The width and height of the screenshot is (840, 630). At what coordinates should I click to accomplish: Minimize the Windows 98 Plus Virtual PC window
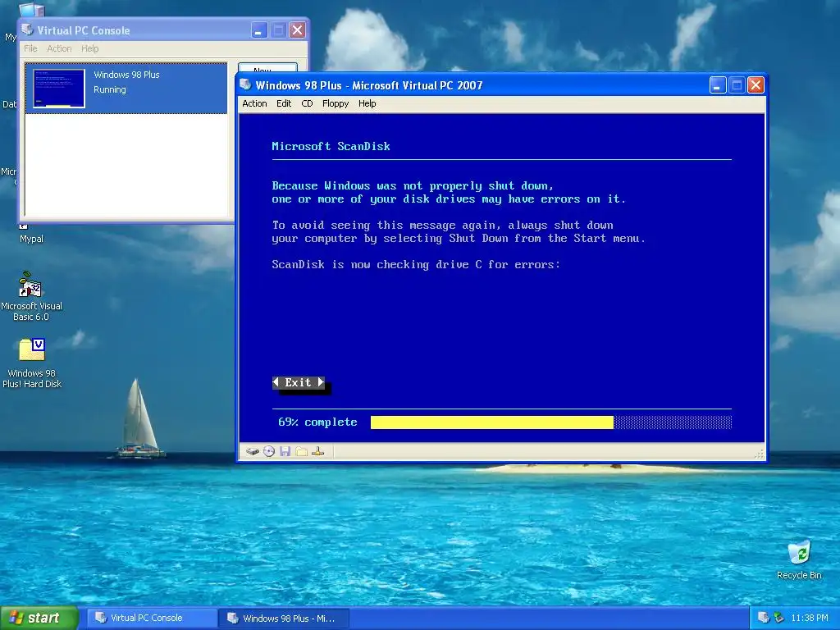pyautogui.click(x=717, y=84)
